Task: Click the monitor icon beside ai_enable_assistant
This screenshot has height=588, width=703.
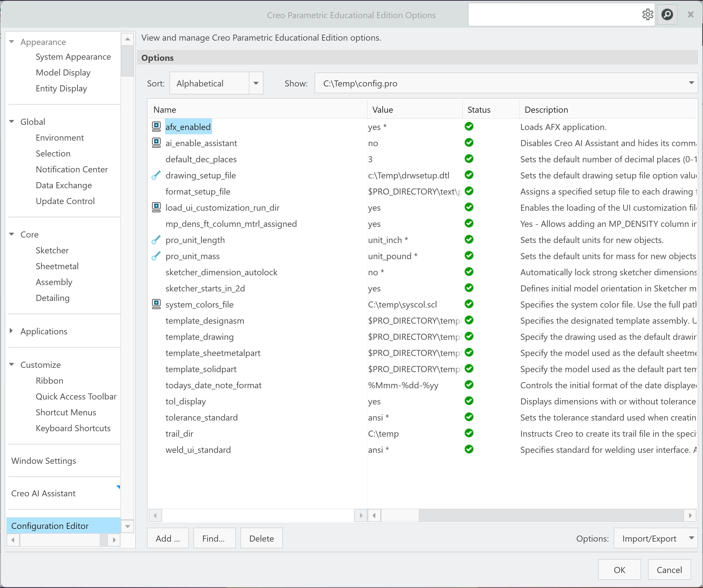Action: tap(156, 142)
